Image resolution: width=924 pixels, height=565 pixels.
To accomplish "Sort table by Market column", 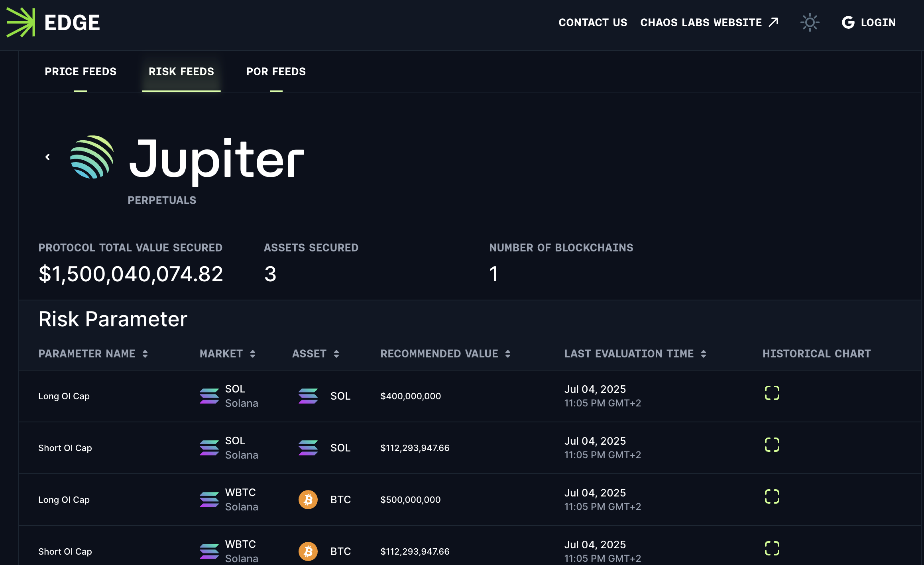I will (x=227, y=354).
